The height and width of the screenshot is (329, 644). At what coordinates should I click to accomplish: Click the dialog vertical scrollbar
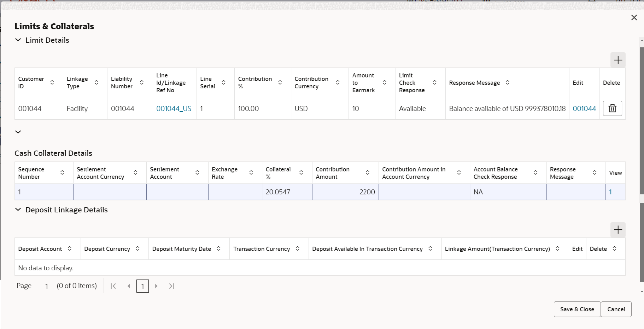[642, 120]
